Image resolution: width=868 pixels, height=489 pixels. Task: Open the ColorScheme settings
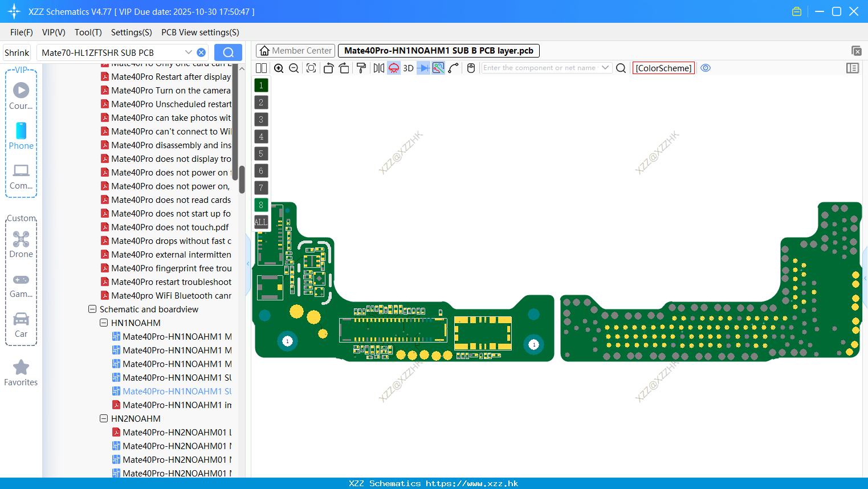(x=663, y=68)
